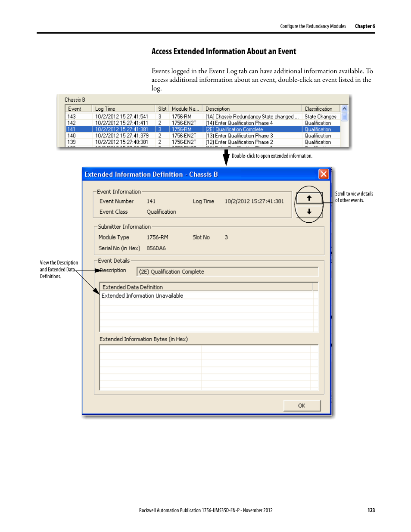Click log time 10/2/2012 15:27:41:541
The height and width of the screenshot is (532, 411).
pyautogui.click(x=121, y=117)
